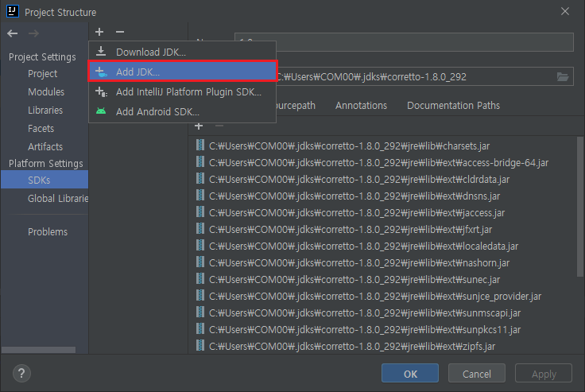Choose Add IntelliJ Platform Plugin SDK...
The width and height of the screenshot is (585, 392).
(x=183, y=92)
